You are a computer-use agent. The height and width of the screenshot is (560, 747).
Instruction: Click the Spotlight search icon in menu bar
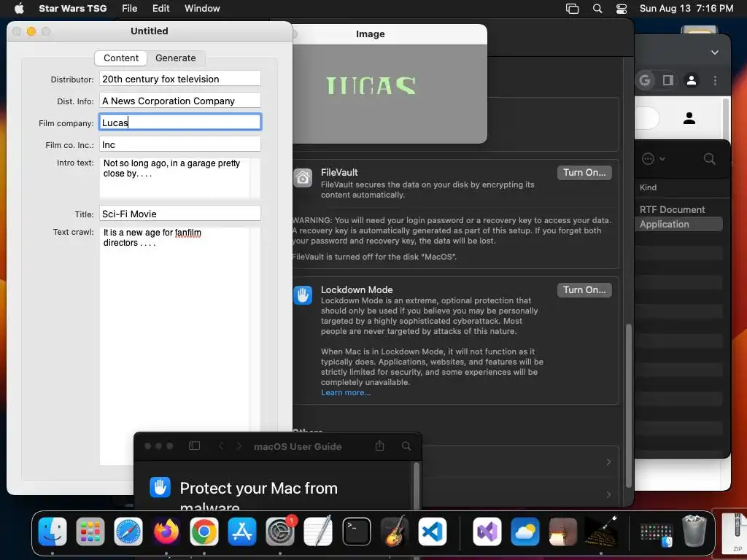pyautogui.click(x=597, y=9)
